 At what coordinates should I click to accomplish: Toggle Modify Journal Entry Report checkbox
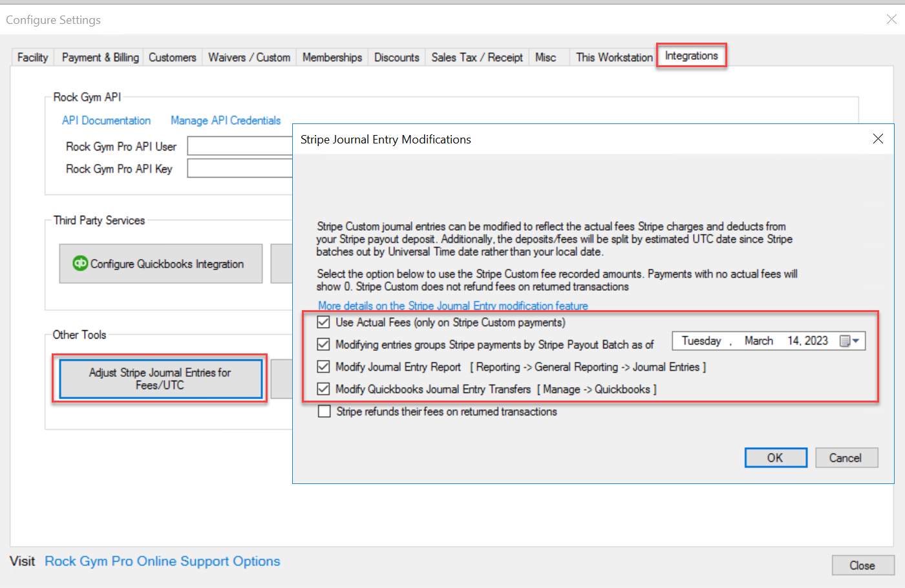(x=324, y=367)
